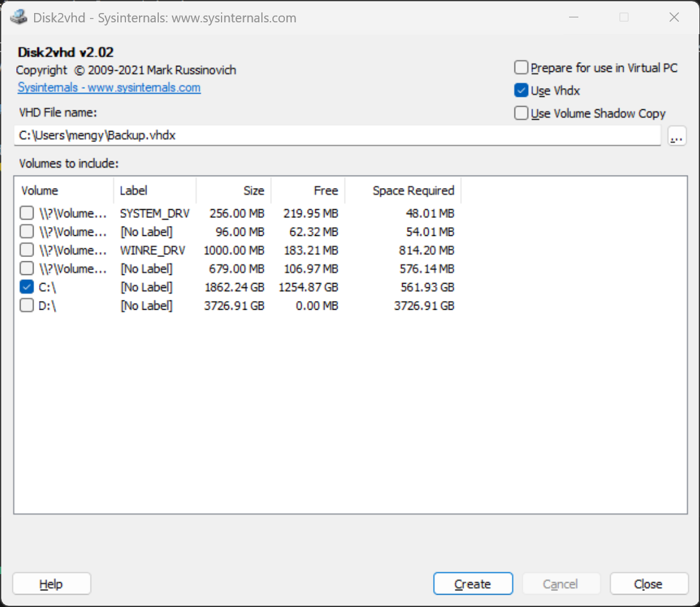Viewport: 700px width, 607px height.
Task: Check the D:\ volume for backup
Action: [27, 305]
